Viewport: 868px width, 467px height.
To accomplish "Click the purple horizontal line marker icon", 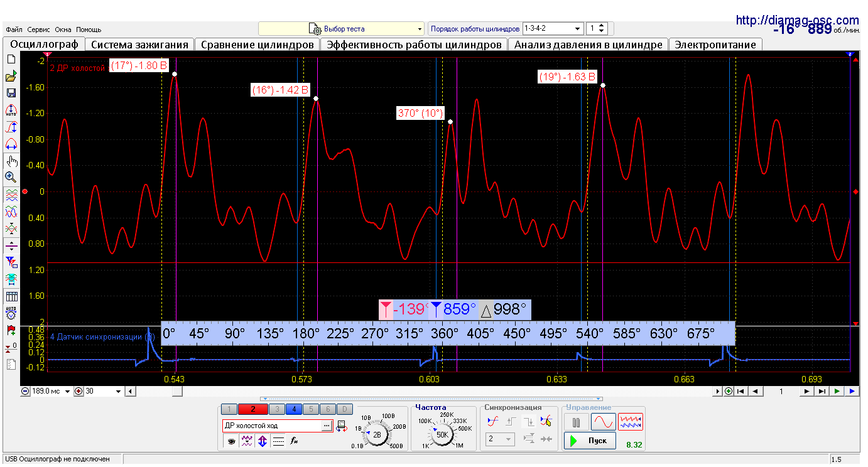I will (x=11, y=245).
